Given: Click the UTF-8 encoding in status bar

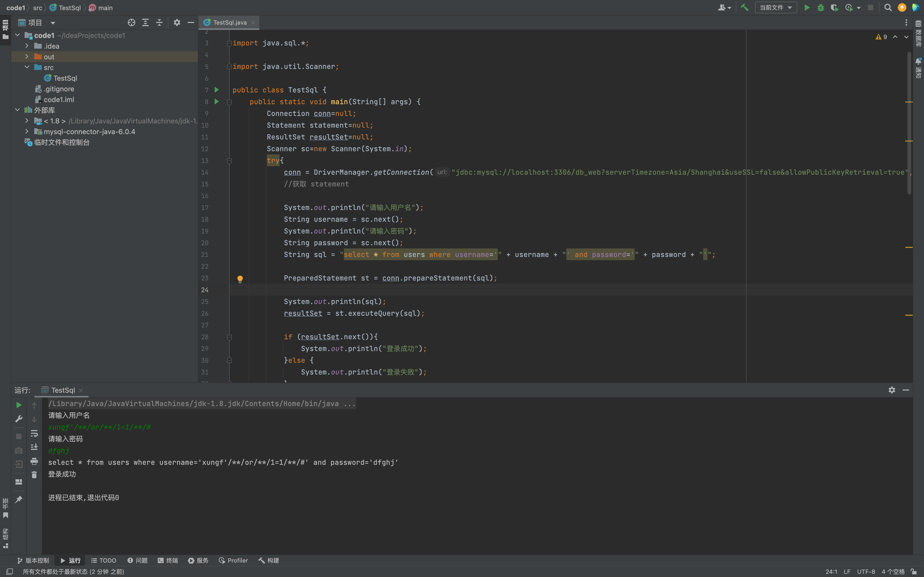Looking at the screenshot, I should coord(866,571).
